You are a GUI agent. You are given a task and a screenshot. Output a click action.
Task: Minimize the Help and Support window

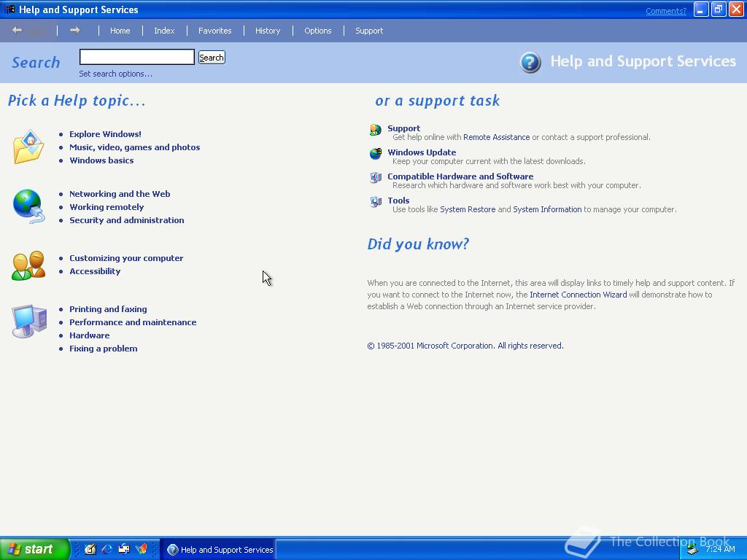(701, 9)
